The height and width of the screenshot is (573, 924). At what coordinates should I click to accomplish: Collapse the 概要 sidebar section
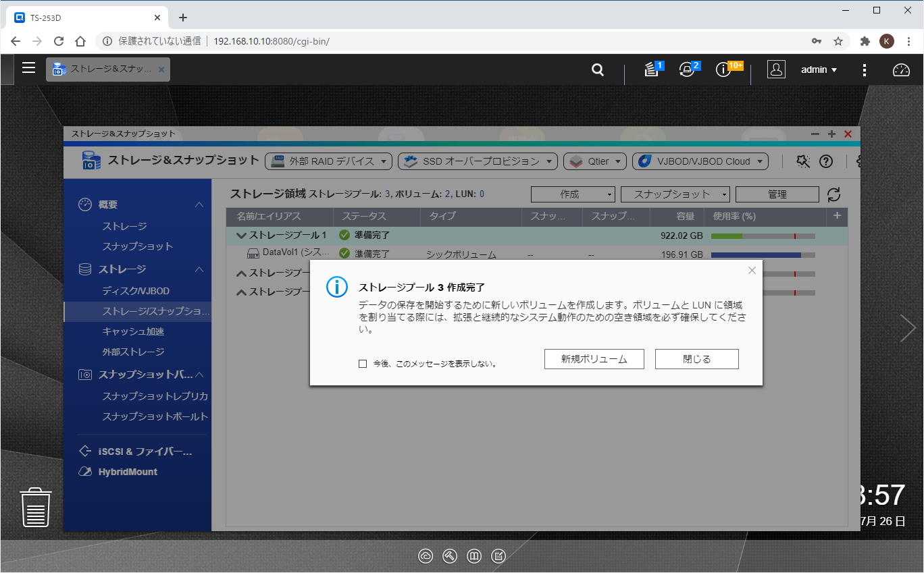199,204
